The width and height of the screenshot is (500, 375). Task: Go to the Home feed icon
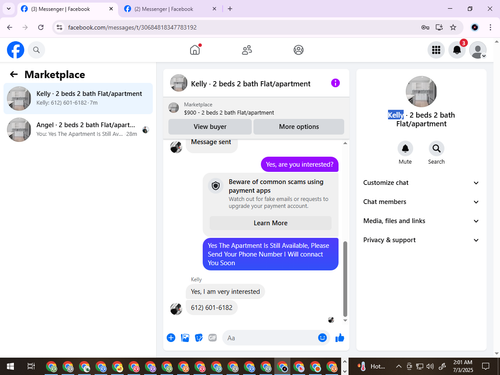tap(195, 50)
